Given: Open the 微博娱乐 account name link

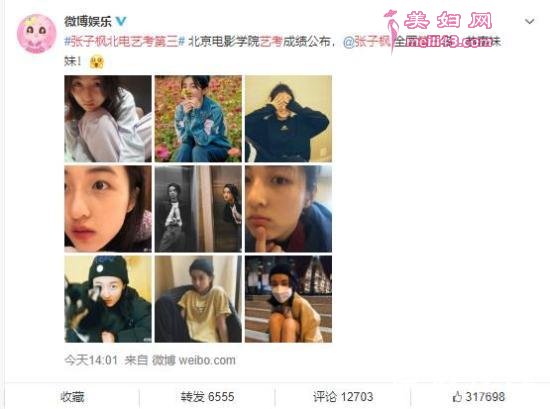Looking at the screenshot, I should coord(88,21).
